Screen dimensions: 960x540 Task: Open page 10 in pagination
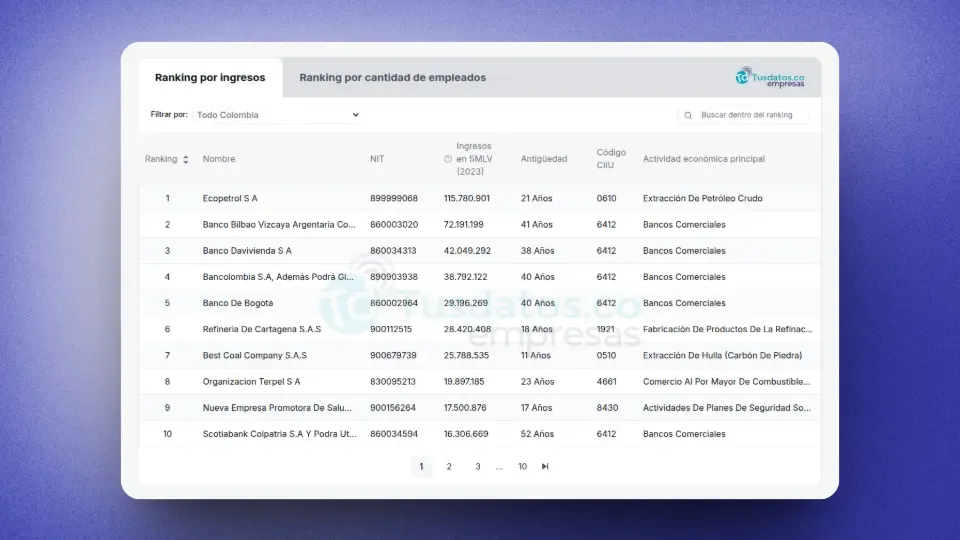(x=522, y=466)
